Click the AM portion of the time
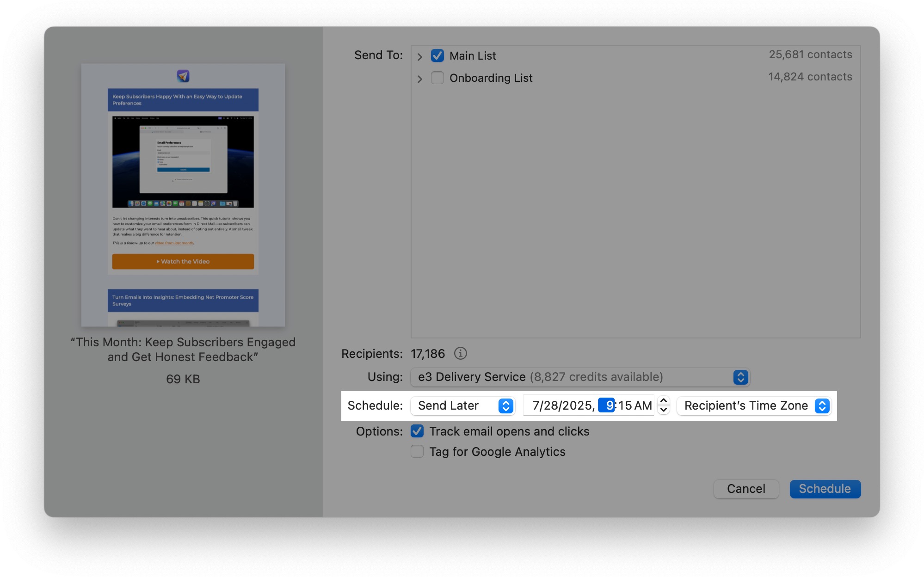Image resolution: width=924 pixels, height=577 pixels. coord(643,406)
